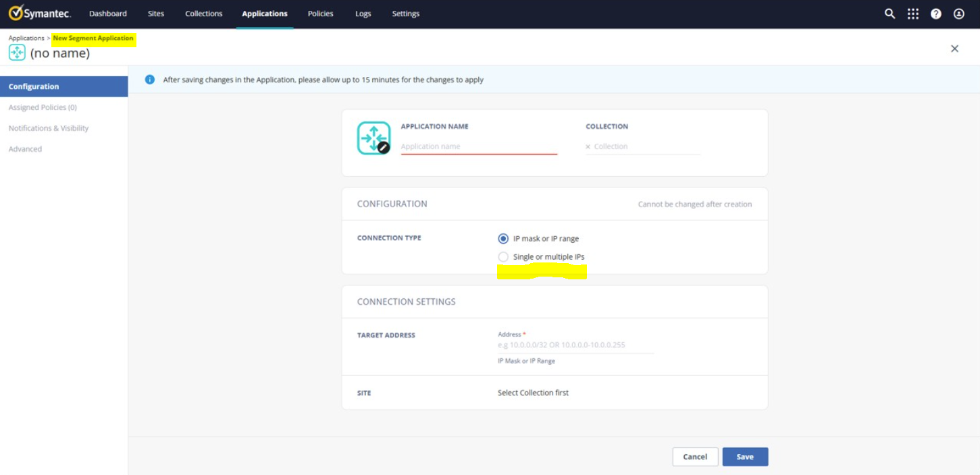
Task: Open Notifications & Visibility section
Action: [49, 128]
